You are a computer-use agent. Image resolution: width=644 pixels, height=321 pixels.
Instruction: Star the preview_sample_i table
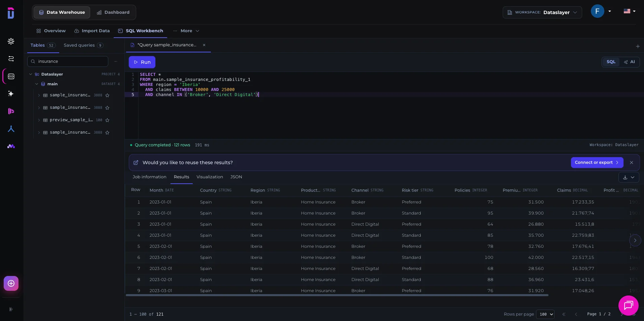tap(107, 120)
